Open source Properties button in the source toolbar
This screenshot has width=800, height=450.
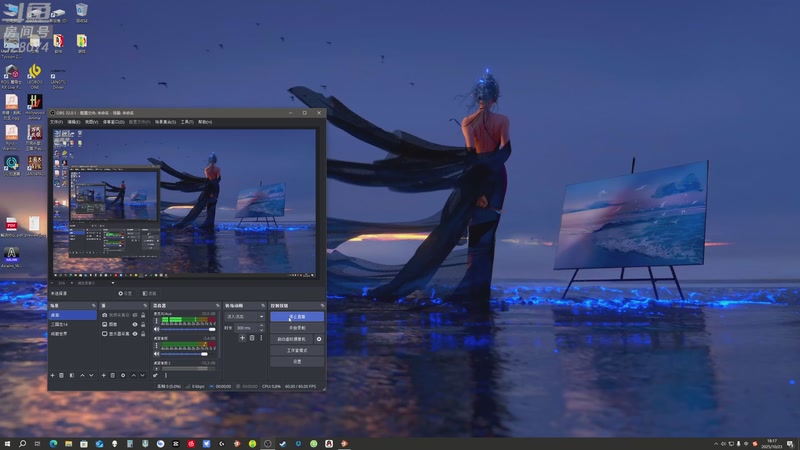click(126, 293)
